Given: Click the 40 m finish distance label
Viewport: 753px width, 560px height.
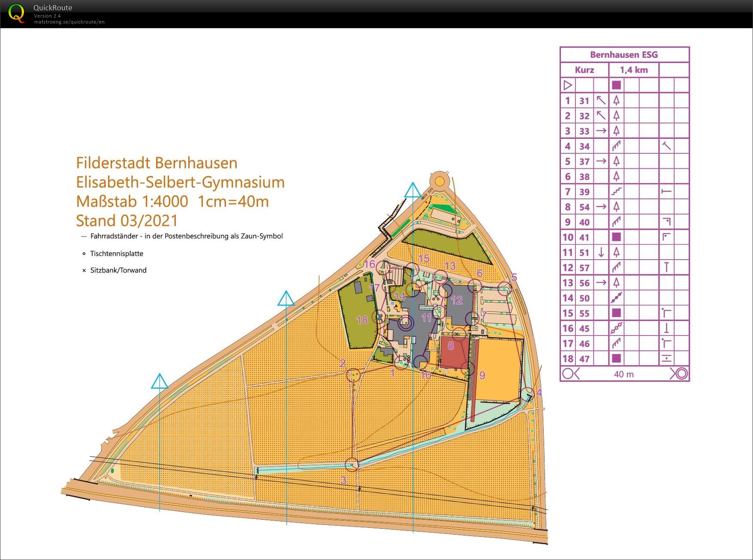Looking at the screenshot, I should [623, 374].
